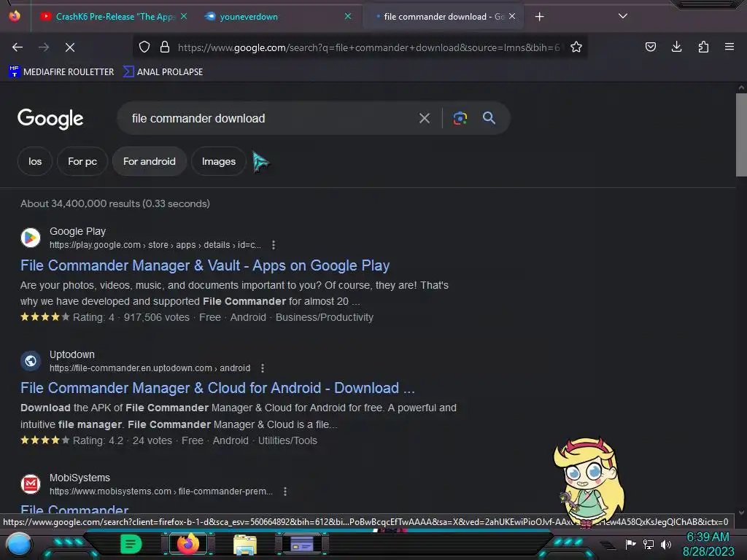The width and height of the screenshot is (747, 560).
Task: Open options menu for Uptodown result
Action: [x=263, y=368]
